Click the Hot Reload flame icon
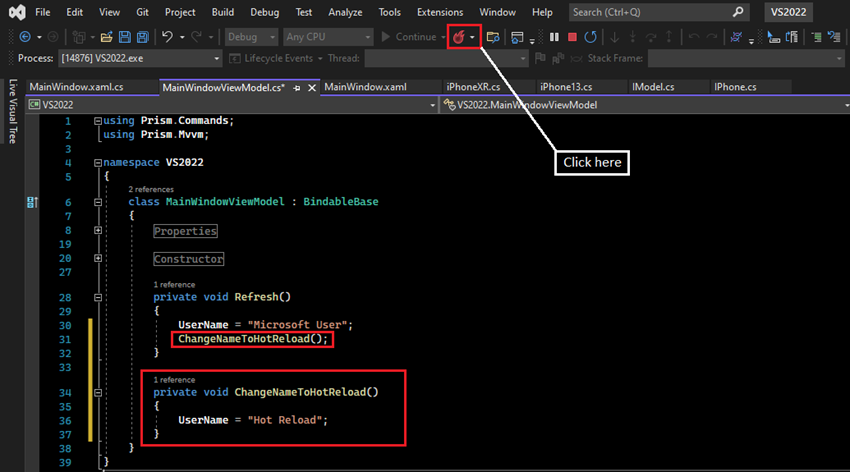 pyautogui.click(x=459, y=37)
